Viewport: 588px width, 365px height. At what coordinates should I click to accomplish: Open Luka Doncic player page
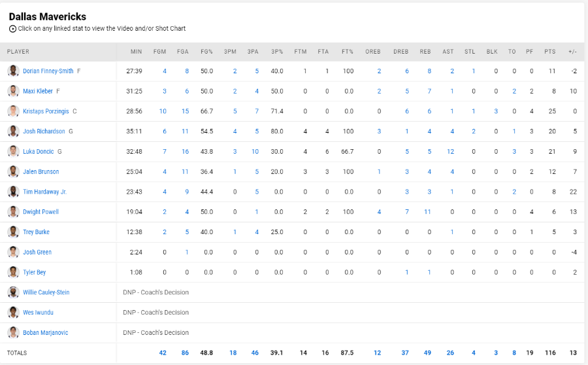tap(39, 151)
